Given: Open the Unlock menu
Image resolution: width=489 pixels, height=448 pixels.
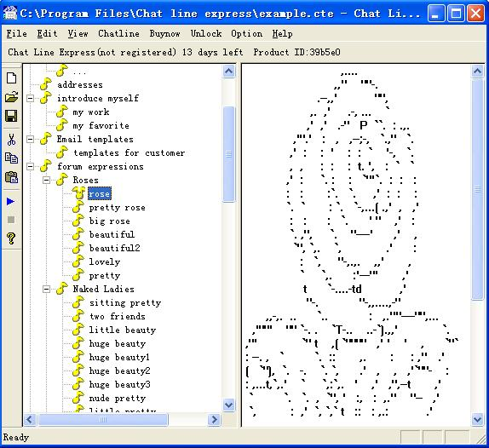Looking at the screenshot, I should tap(206, 33).
